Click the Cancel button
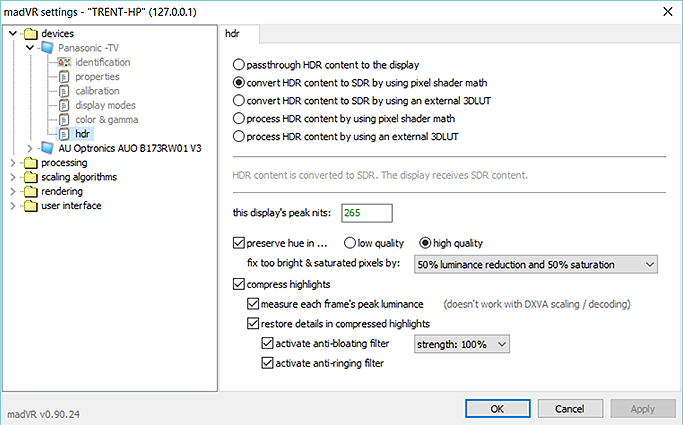The height and width of the screenshot is (425, 683). coord(570,408)
